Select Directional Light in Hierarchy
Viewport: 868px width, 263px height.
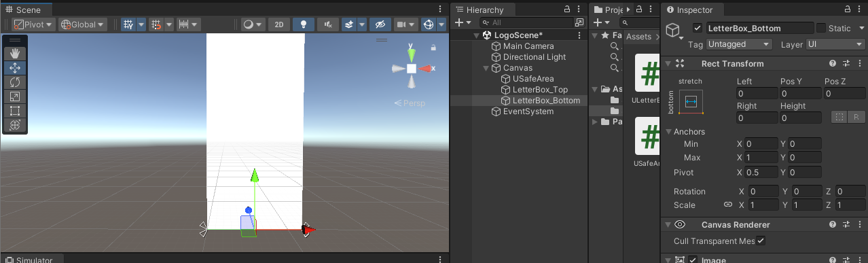[x=535, y=57]
